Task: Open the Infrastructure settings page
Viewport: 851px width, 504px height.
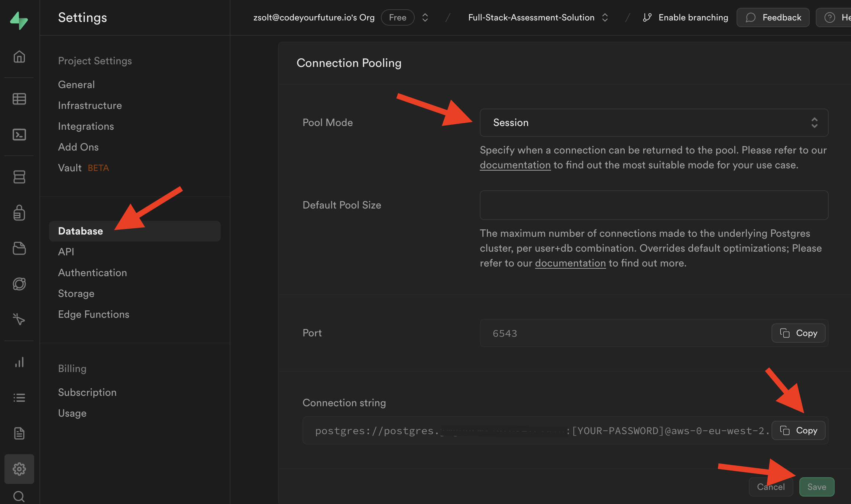Action: click(x=90, y=105)
